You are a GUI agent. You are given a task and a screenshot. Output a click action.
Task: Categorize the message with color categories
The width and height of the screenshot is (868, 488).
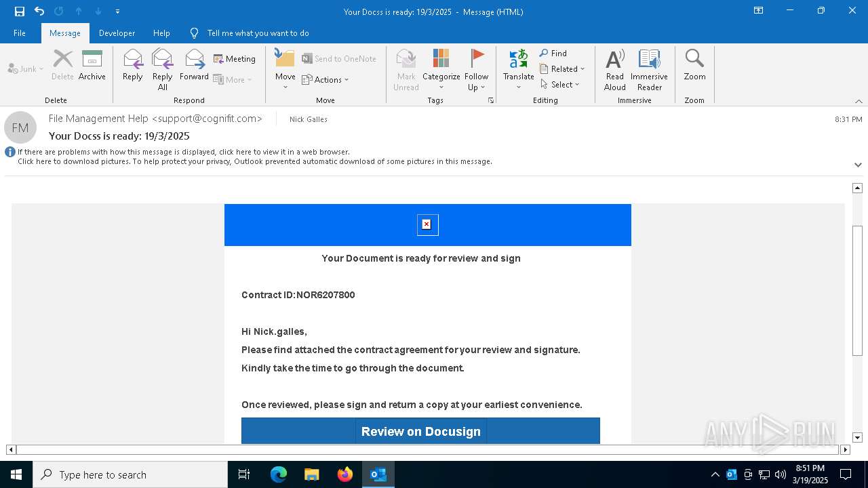[x=441, y=69]
